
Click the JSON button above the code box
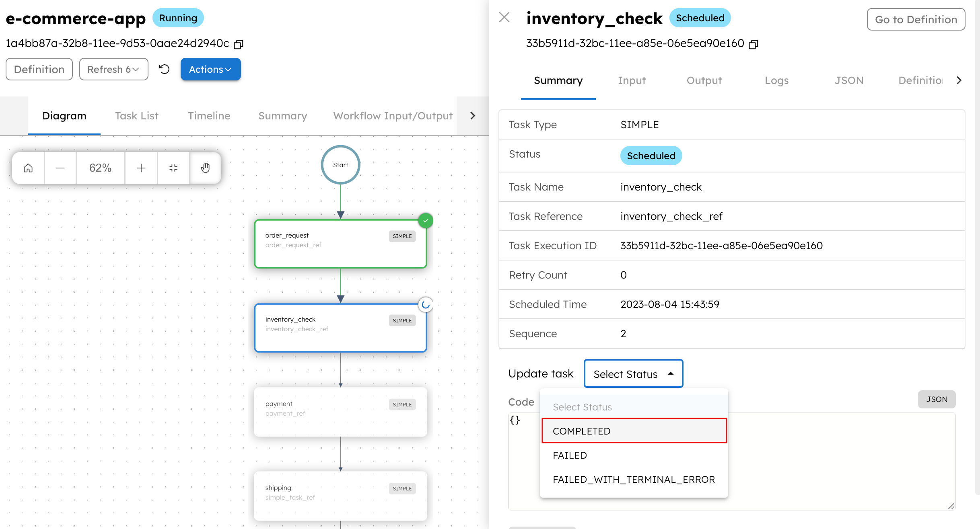point(937,399)
